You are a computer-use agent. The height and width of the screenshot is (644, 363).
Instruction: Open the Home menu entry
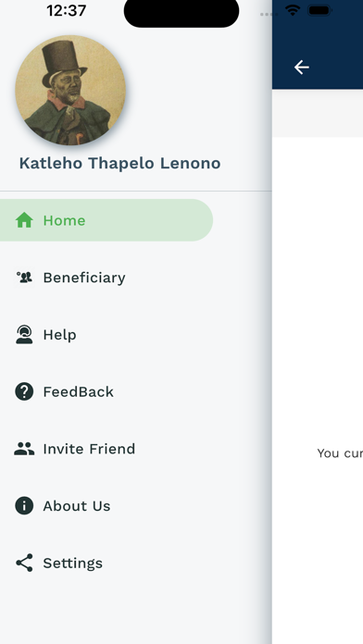click(x=106, y=220)
